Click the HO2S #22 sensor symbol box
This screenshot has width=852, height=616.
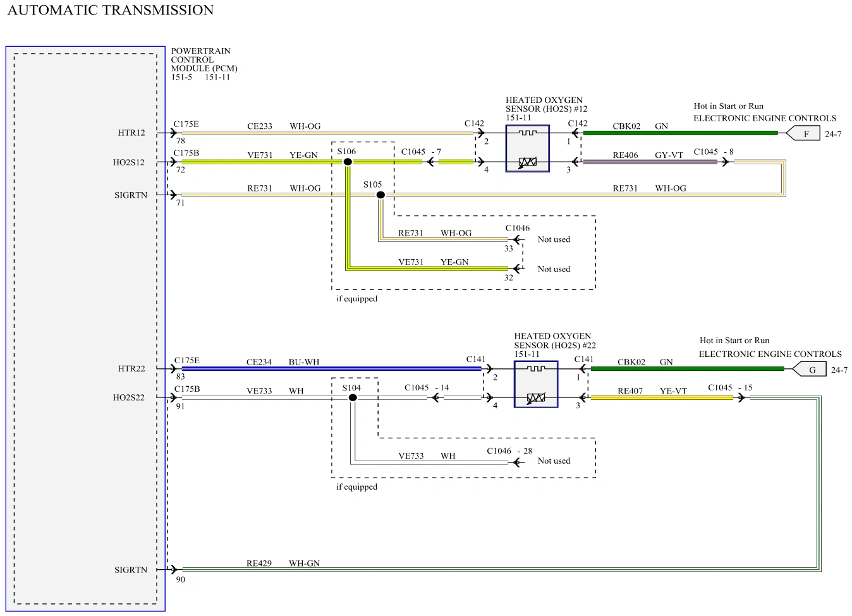point(536,384)
